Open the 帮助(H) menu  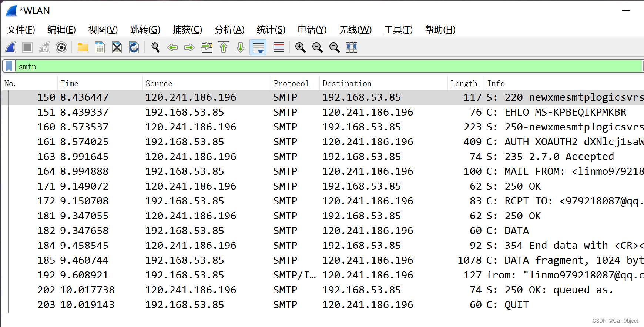(440, 30)
